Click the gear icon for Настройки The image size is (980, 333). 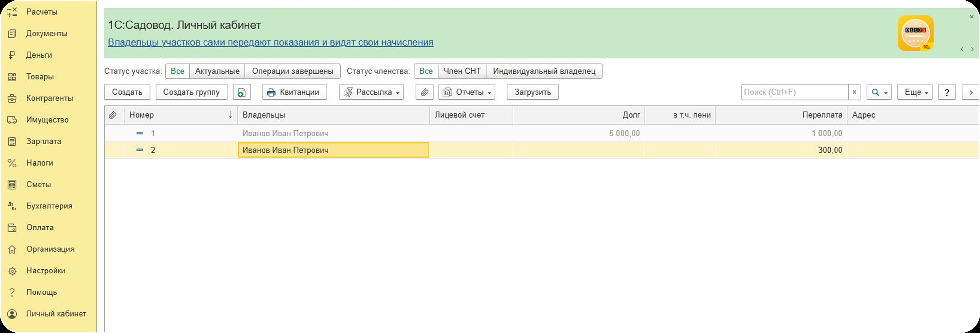(x=12, y=271)
